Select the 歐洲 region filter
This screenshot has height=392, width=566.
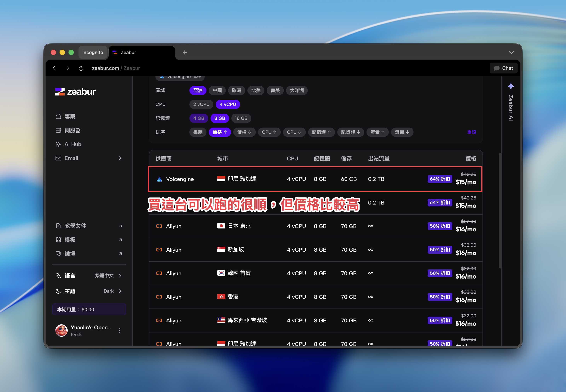click(236, 90)
